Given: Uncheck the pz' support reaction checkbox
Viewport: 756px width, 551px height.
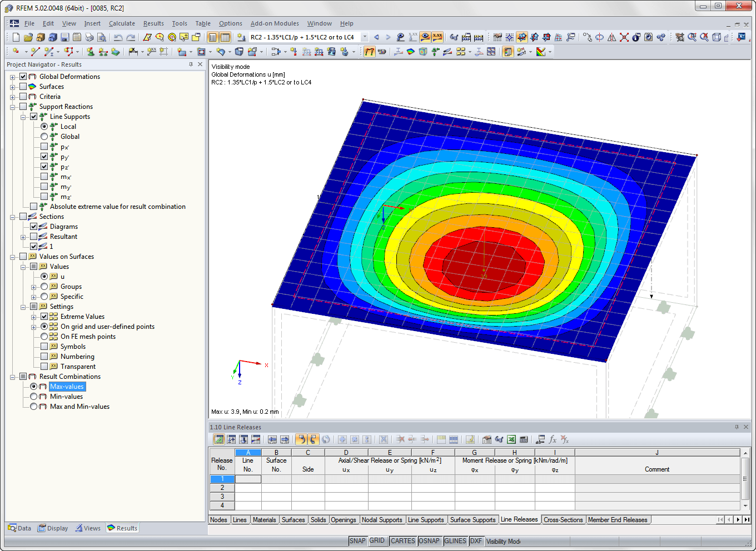Looking at the screenshot, I should tap(44, 167).
